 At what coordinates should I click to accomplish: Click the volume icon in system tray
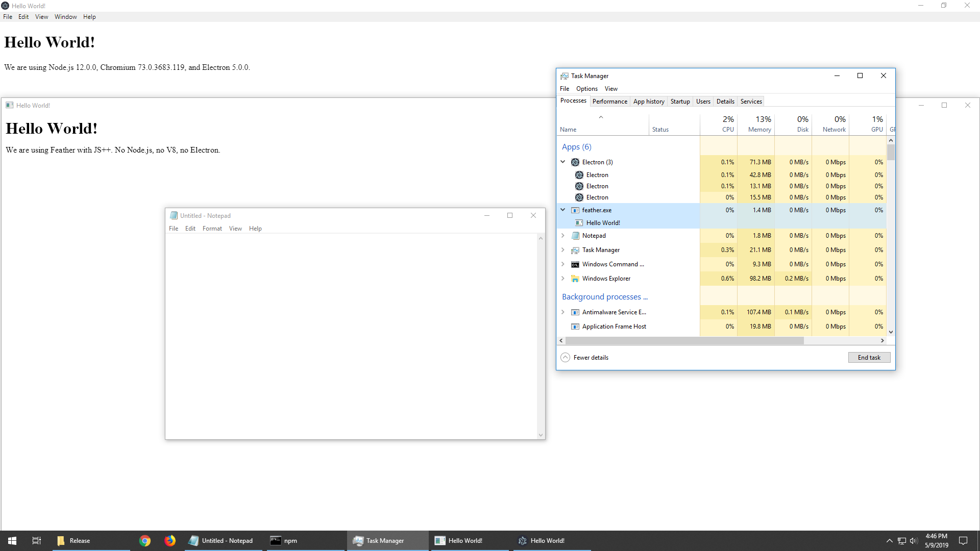[x=914, y=541]
